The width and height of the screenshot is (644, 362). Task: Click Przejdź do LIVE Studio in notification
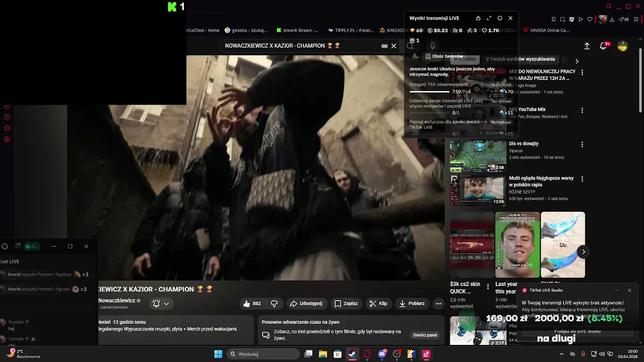[x=577, y=331]
